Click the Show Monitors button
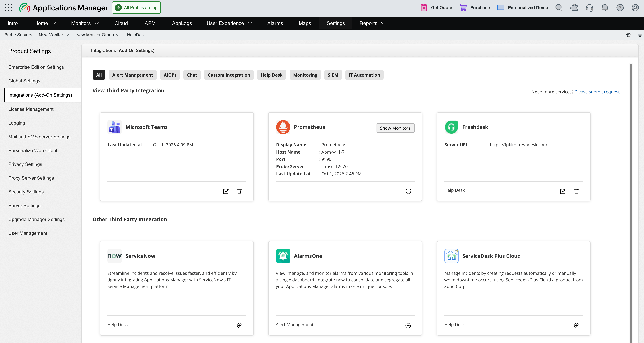 (395, 128)
